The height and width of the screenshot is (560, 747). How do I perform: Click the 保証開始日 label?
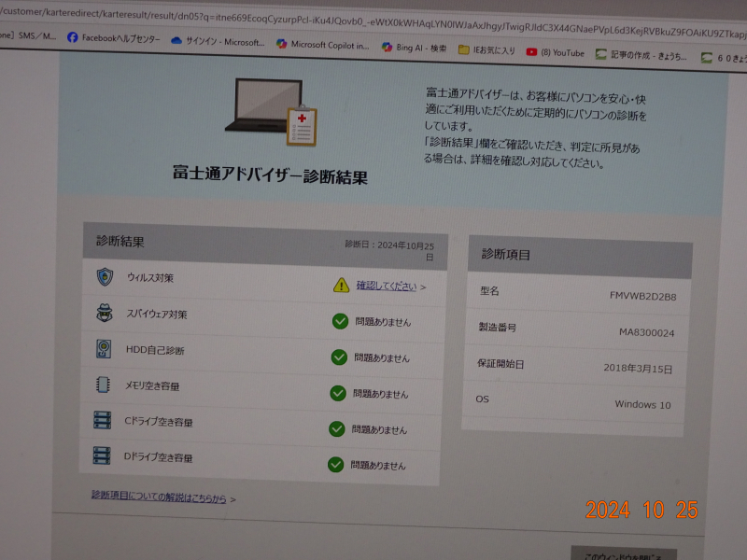500,364
